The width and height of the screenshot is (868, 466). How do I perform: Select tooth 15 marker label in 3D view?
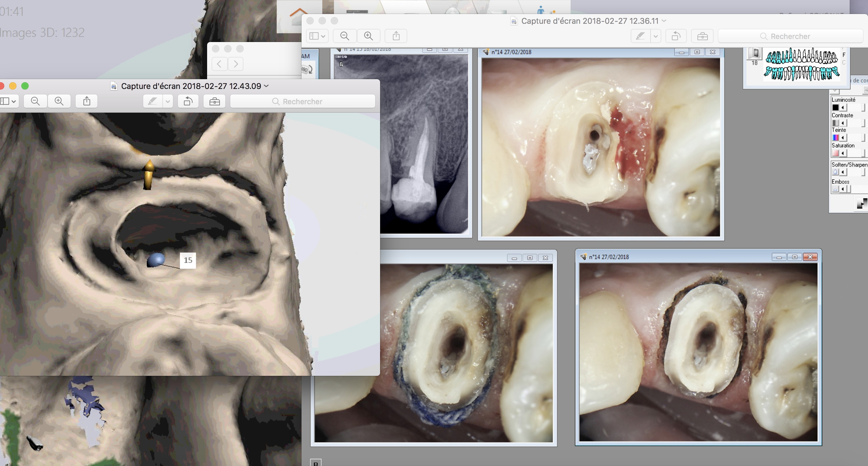pos(188,260)
